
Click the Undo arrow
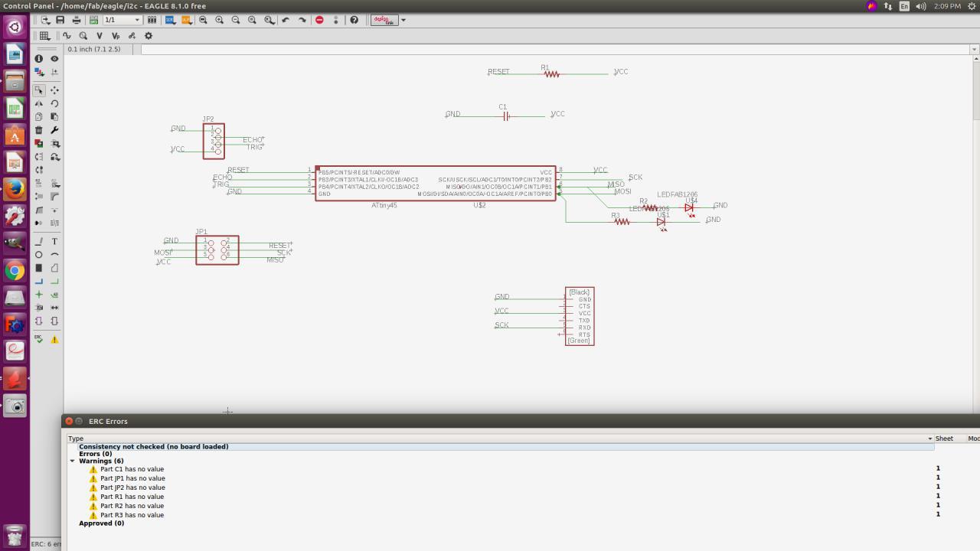click(286, 20)
